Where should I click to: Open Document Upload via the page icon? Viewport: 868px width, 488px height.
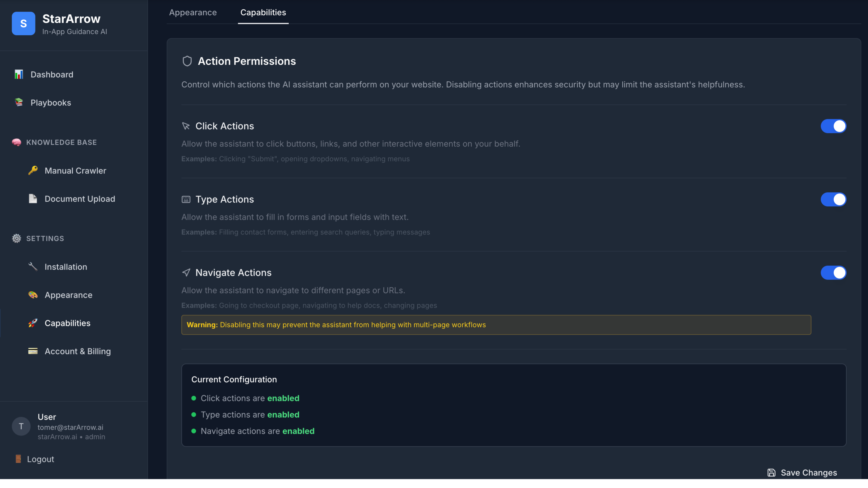click(x=33, y=199)
